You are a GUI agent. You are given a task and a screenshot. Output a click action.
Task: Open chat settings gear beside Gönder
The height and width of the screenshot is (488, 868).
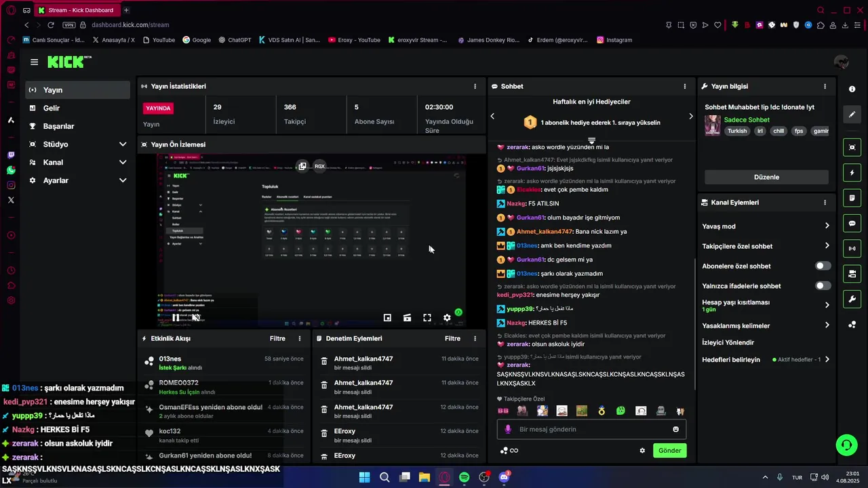pyautogui.click(x=642, y=451)
